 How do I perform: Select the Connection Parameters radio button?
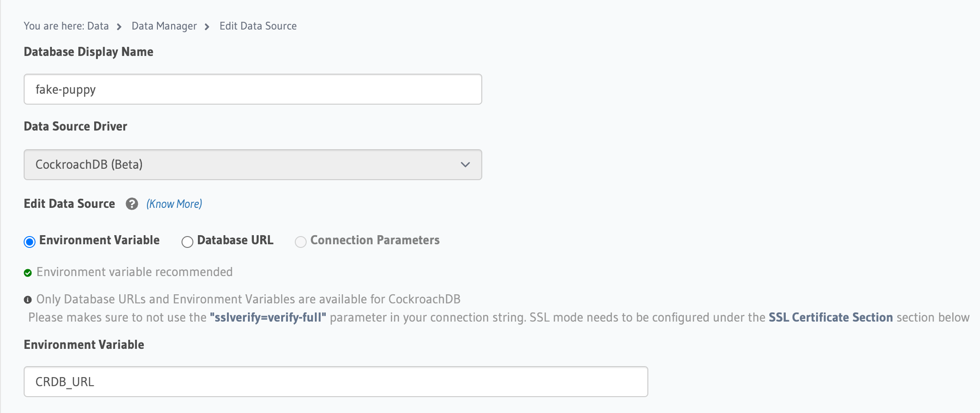coord(300,242)
